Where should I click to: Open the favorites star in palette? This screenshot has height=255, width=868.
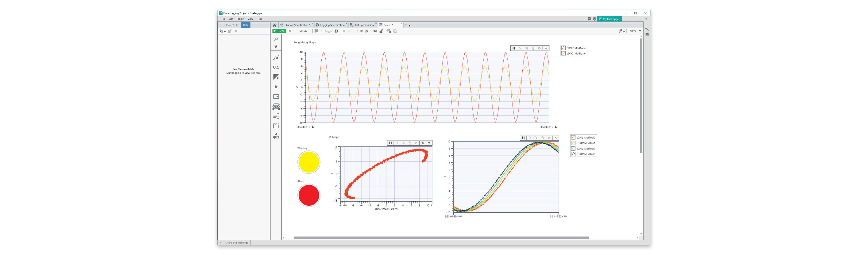pos(276,46)
